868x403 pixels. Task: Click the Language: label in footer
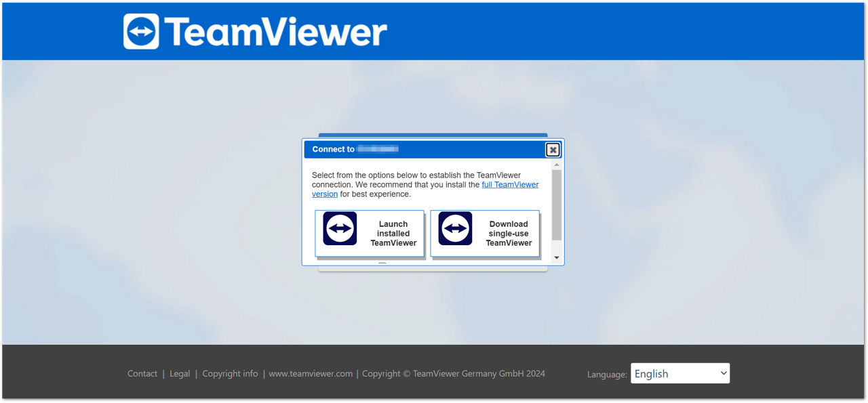[x=607, y=375]
